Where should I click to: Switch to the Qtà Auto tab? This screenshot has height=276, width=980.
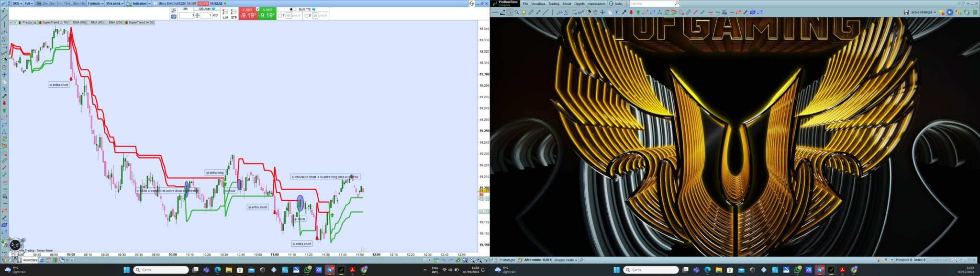click(x=206, y=9)
